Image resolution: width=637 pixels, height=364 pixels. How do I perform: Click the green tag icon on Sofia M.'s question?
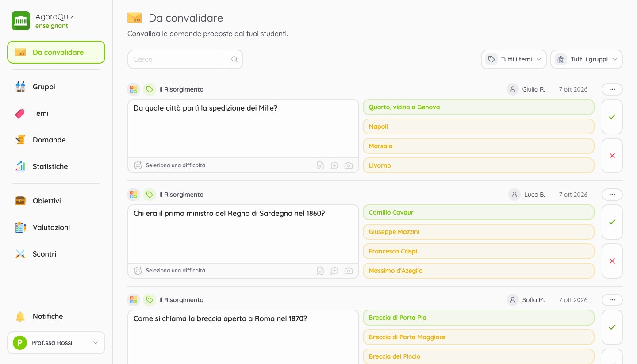[x=150, y=300]
